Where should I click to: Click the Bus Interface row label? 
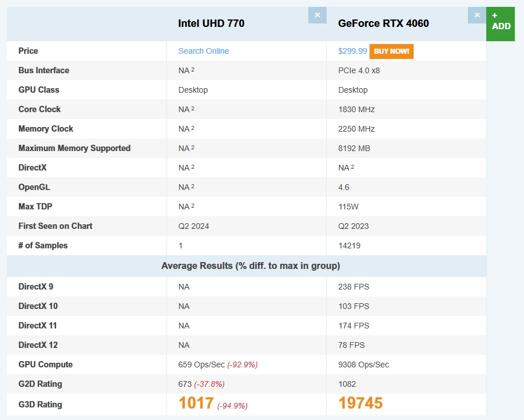pos(44,70)
